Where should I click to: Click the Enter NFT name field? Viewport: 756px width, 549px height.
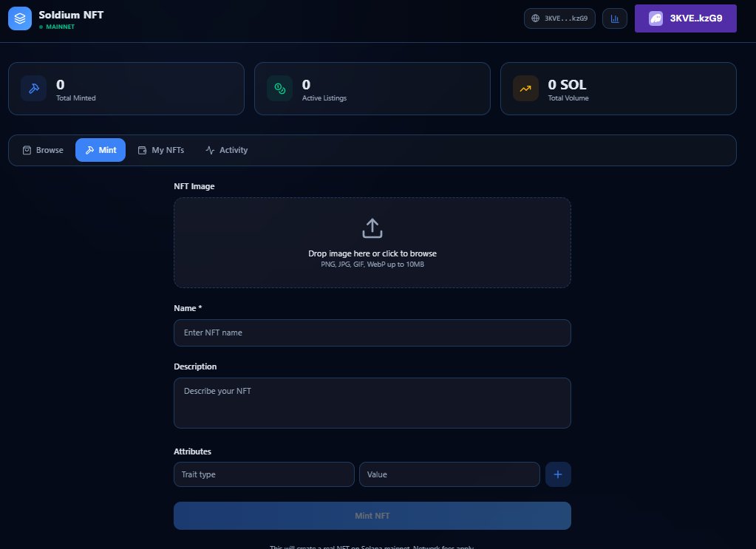(x=372, y=333)
